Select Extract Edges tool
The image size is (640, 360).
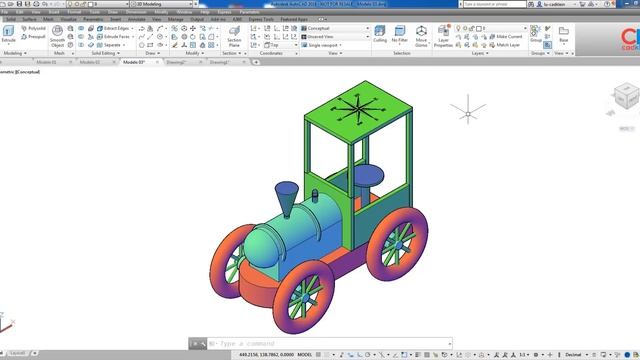[x=113, y=29]
